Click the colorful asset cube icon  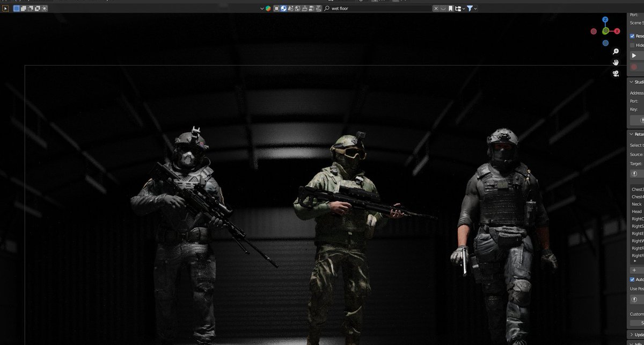pyautogui.click(x=268, y=9)
